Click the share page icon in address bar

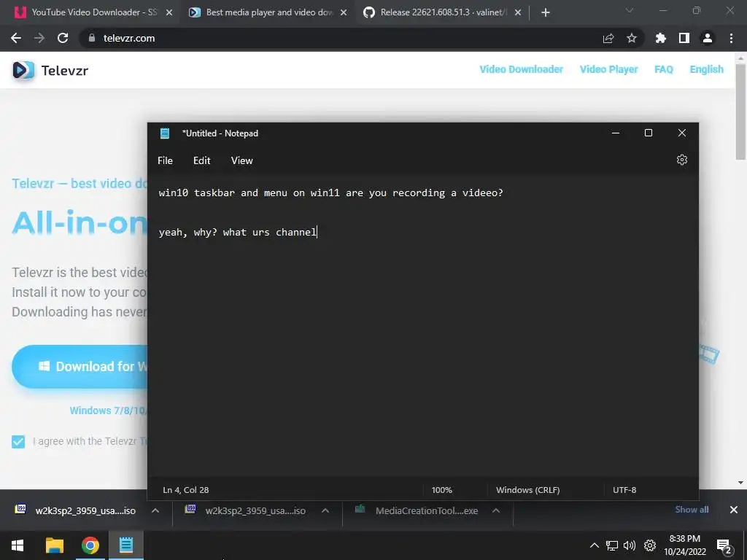608,38
